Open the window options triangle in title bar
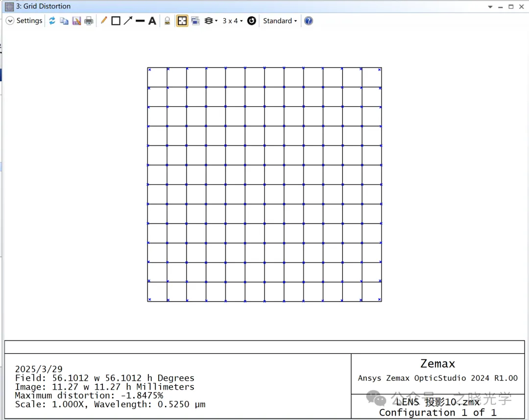 coord(490,7)
